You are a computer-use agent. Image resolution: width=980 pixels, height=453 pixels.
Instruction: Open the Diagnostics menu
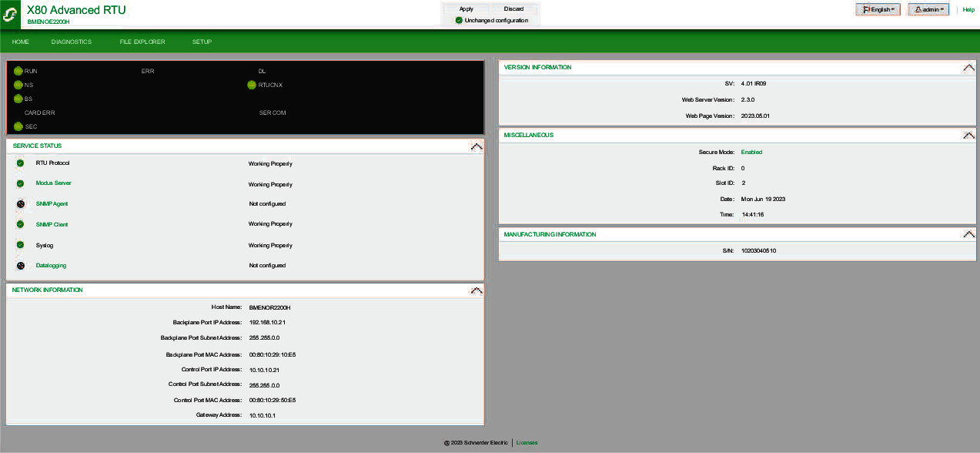click(x=72, y=42)
